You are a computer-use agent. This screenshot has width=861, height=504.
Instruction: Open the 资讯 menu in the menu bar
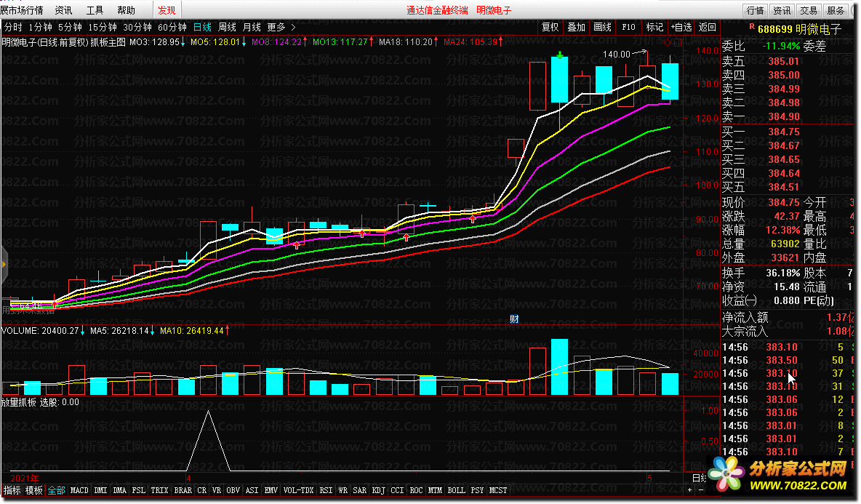point(63,10)
